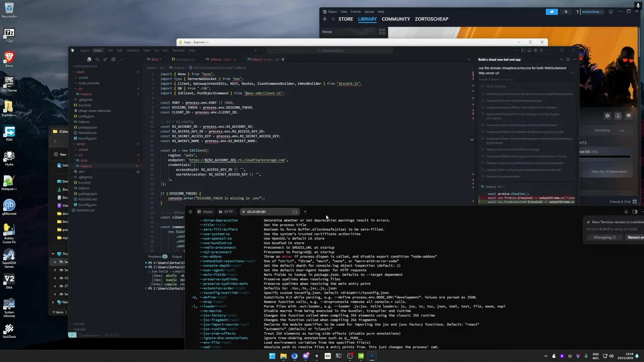644x362 pixels.
Task: Switch Cursor to Editor mode
Action: (98, 50)
